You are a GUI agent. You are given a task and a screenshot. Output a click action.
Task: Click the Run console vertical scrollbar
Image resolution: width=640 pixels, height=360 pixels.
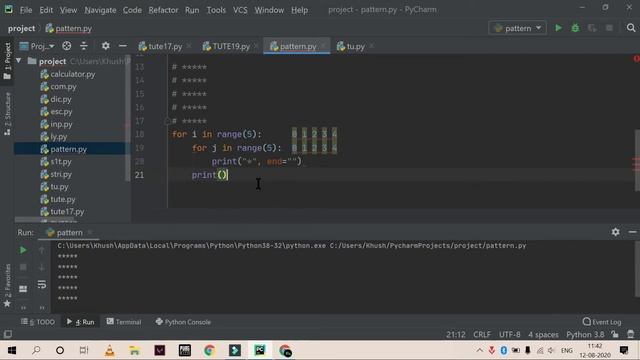(637, 269)
